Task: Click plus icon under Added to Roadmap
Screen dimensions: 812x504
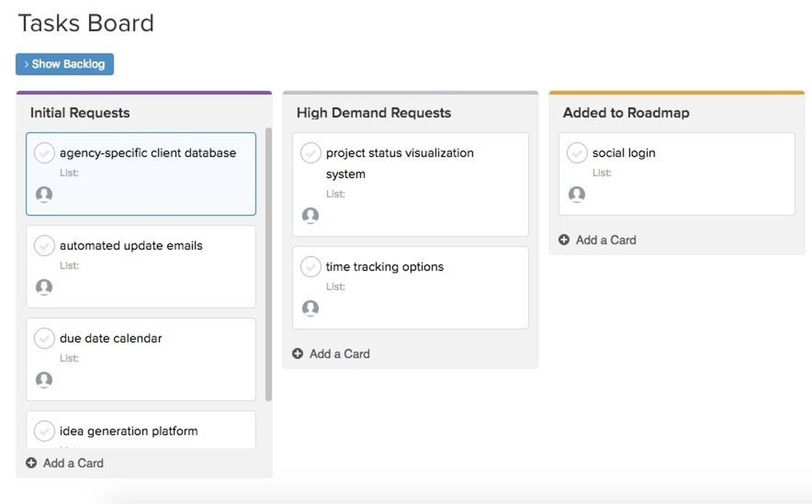Action: 564,240
